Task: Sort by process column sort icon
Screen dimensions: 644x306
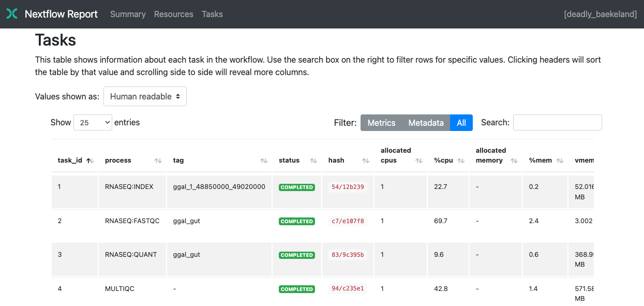Action: (158, 161)
